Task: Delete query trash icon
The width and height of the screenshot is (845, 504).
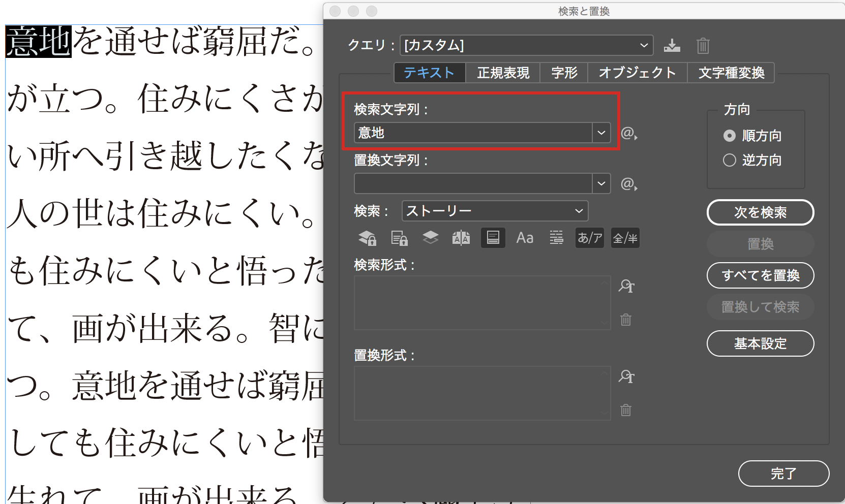Action: click(x=703, y=46)
